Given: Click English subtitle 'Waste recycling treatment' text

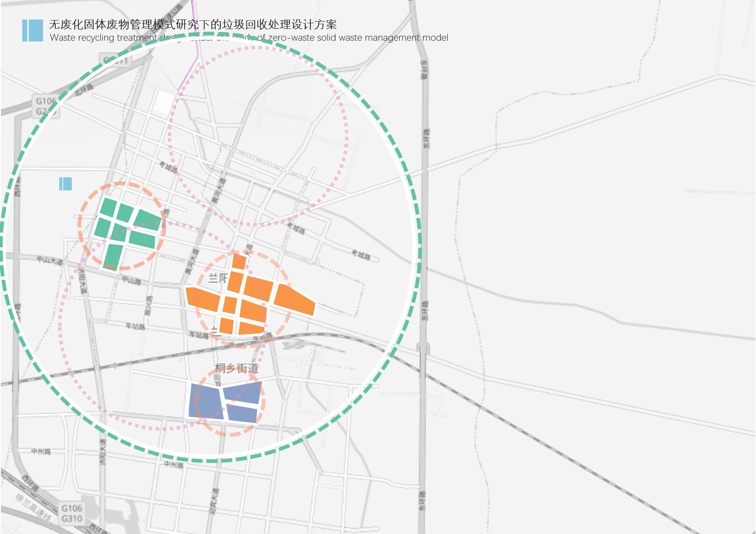Looking at the screenshot, I should pos(104,38).
